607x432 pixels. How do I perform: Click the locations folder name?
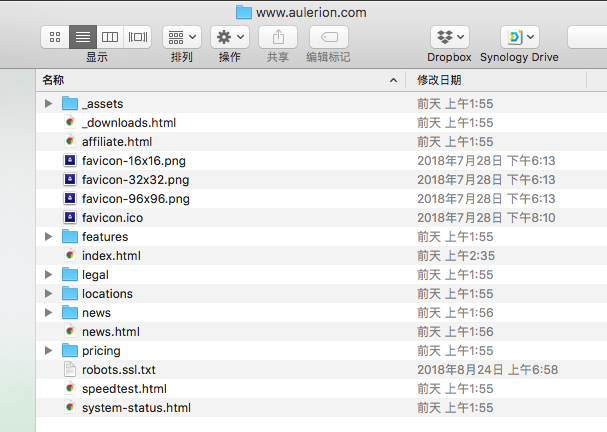point(107,294)
